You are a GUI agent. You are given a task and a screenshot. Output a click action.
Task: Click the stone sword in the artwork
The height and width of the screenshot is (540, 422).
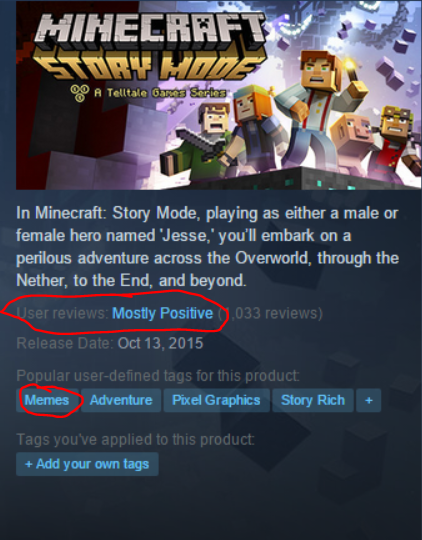pyautogui.click(x=201, y=145)
